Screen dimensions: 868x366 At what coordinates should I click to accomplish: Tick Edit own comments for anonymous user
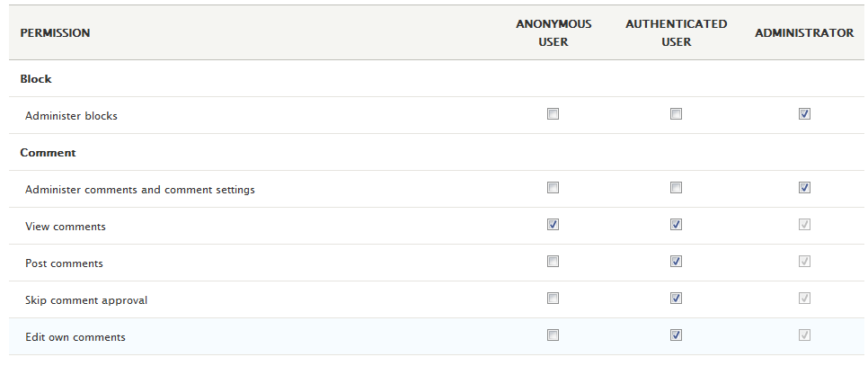click(553, 335)
